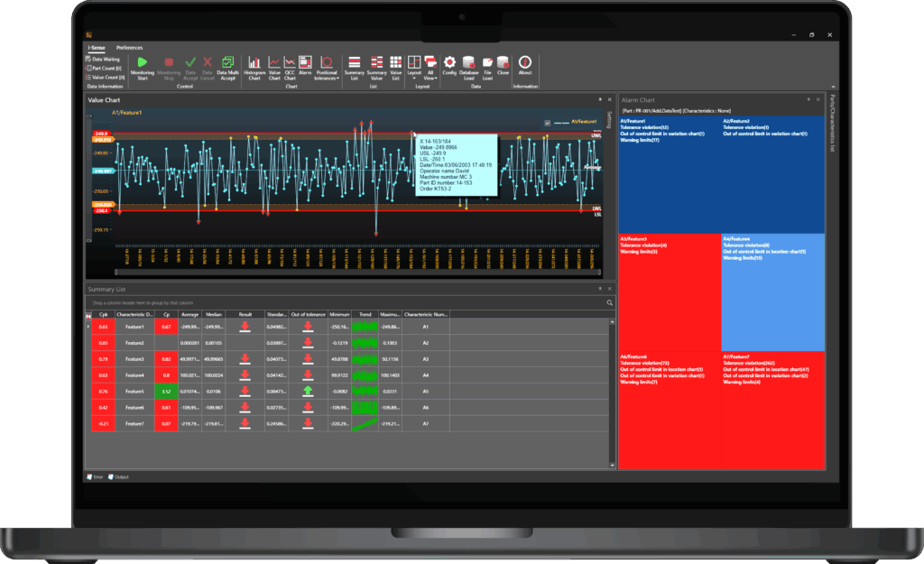Screen dimensions: 924x564
Task: Show the Summary Value list
Action: 376,62
